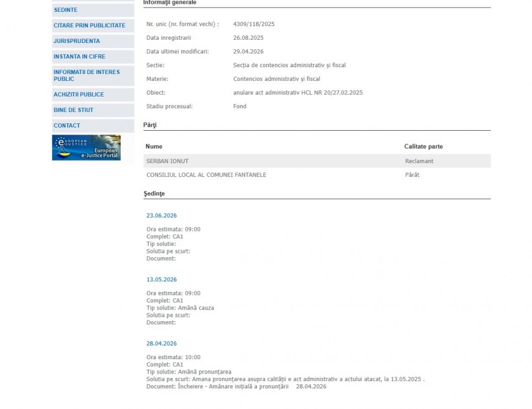The width and height of the screenshot is (532, 409).
Task: Open the 13.05.2026 hearing date link
Action: tap(161, 280)
